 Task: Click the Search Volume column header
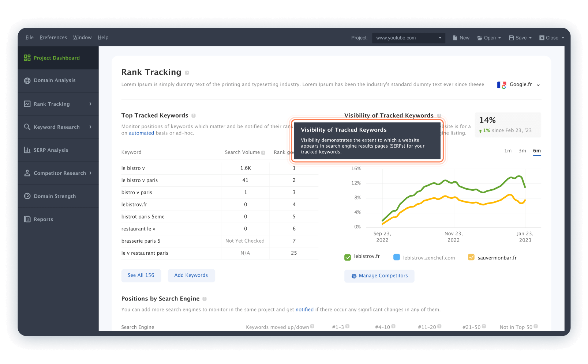pos(242,152)
